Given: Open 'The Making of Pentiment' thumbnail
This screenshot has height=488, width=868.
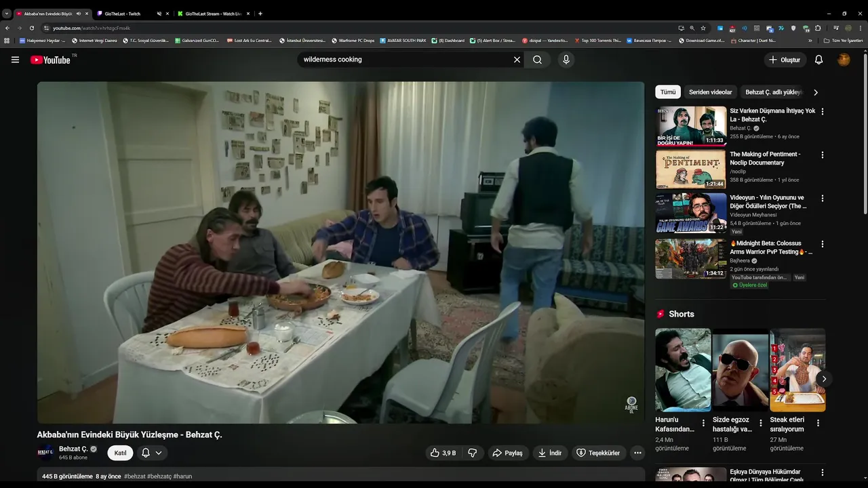Looking at the screenshot, I should pos(691,169).
